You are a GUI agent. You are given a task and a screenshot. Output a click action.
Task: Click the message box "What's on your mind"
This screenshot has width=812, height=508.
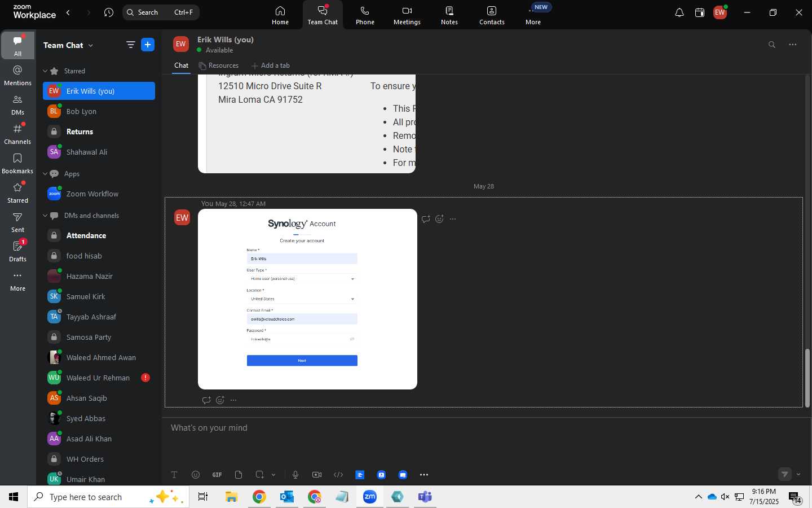(x=485, y=428)
